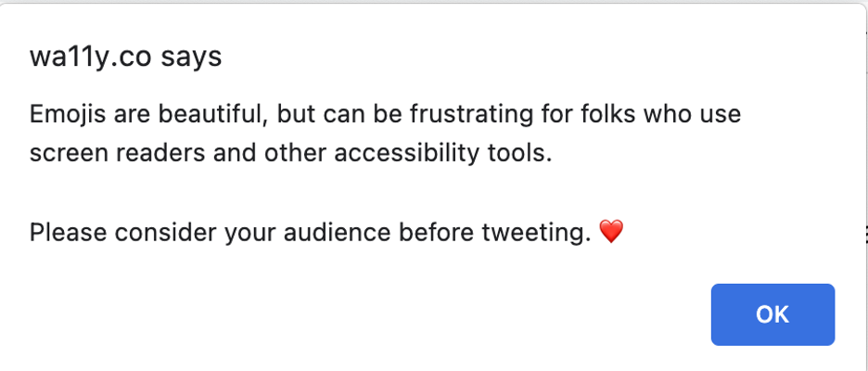
Task: Click the red heart emoji
Action: pyautogui.click(x=611, y=233)
